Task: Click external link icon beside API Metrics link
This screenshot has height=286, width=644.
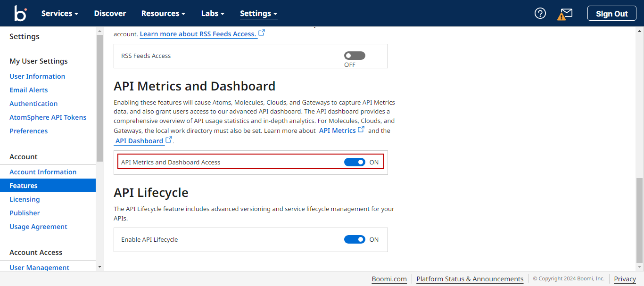Action: coord(362,130)
